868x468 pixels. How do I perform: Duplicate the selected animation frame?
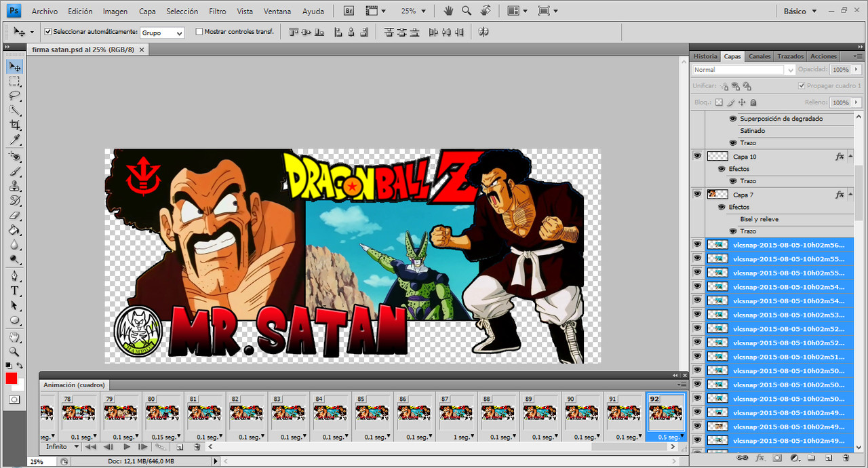tap(180, 447)
